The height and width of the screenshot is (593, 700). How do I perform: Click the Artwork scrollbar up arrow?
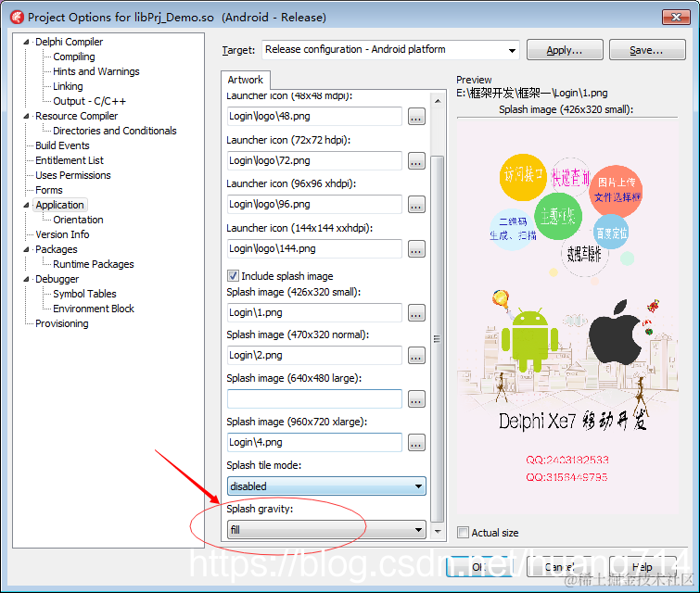tap(438, 101)
